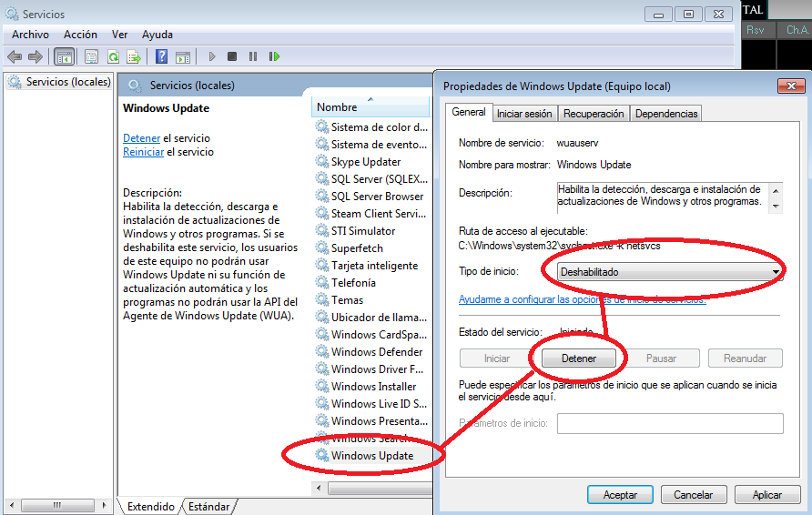Open the Acción menu
812x515 pixels.
point(80,35)
